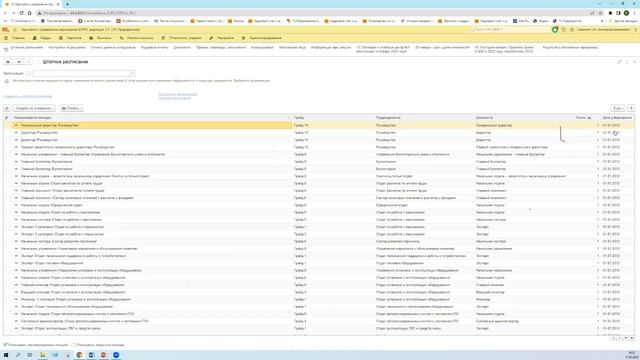Click the green notifications bell icon

(555, 30)
